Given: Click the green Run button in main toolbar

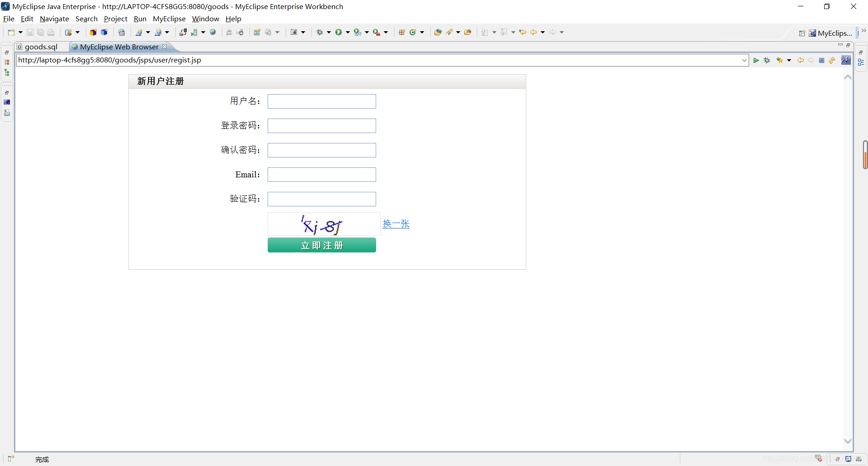Looking at the screenshot, I should [339, 32].
